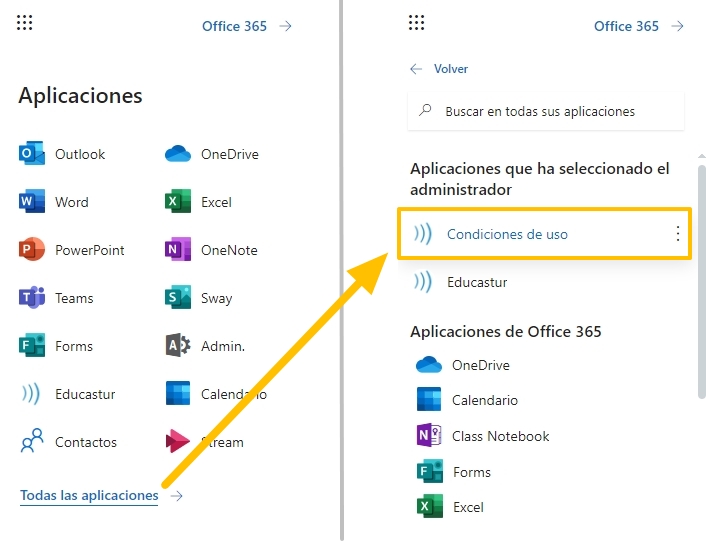
Task: Open the app launcher grid in left panel
Action: click(25, 23)
